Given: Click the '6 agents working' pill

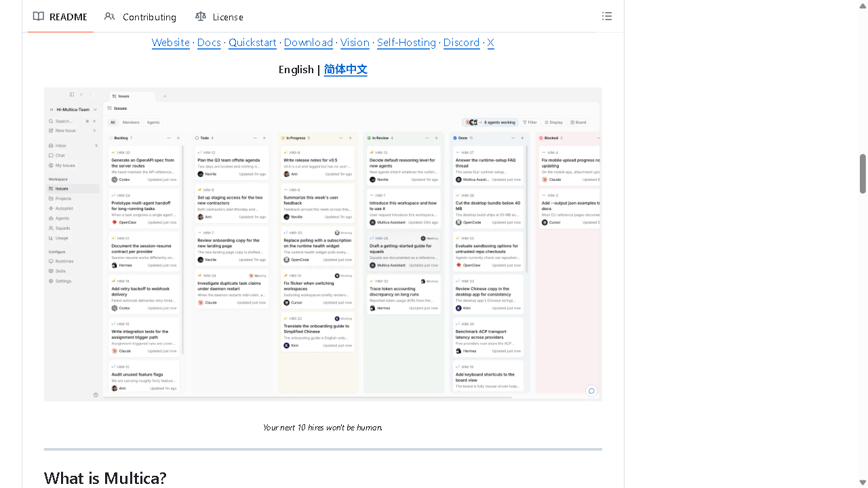Looking at the screenshot, I should (x=490, y=123).
